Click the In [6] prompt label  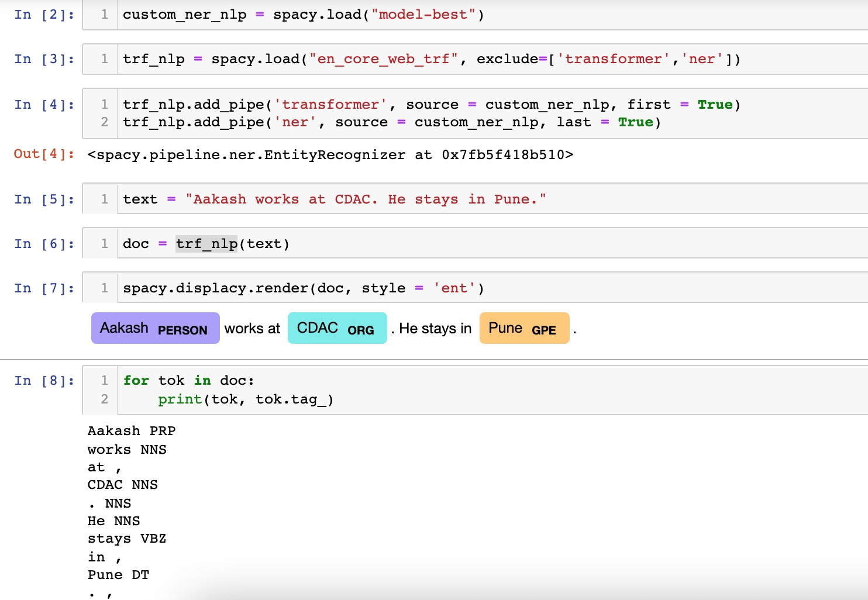pos(45,244)
